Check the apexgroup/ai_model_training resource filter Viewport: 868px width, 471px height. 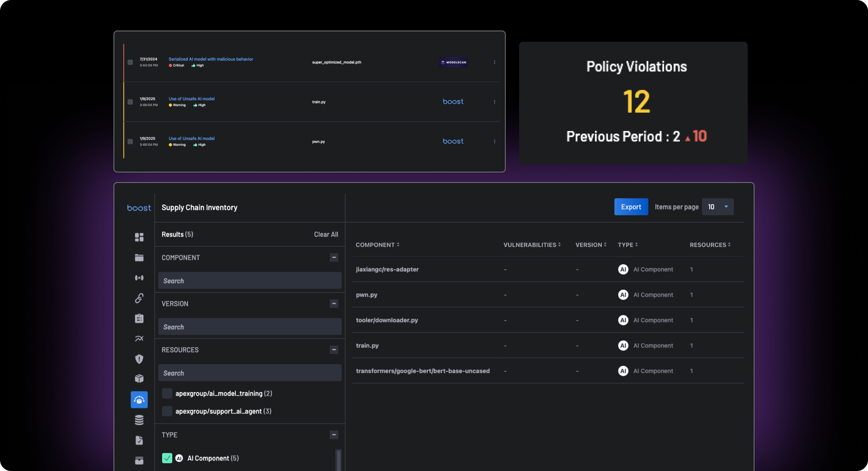tap(167, 393)
